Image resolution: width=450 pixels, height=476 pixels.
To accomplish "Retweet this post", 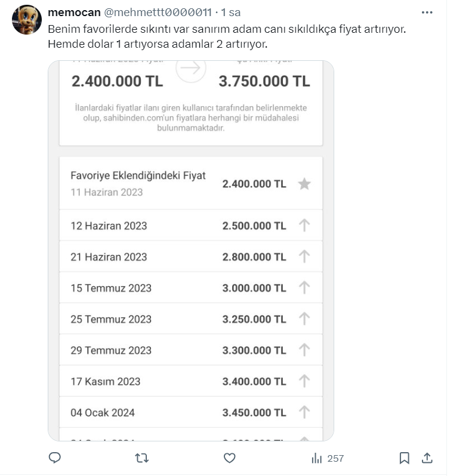I will (x=142, y=458).
